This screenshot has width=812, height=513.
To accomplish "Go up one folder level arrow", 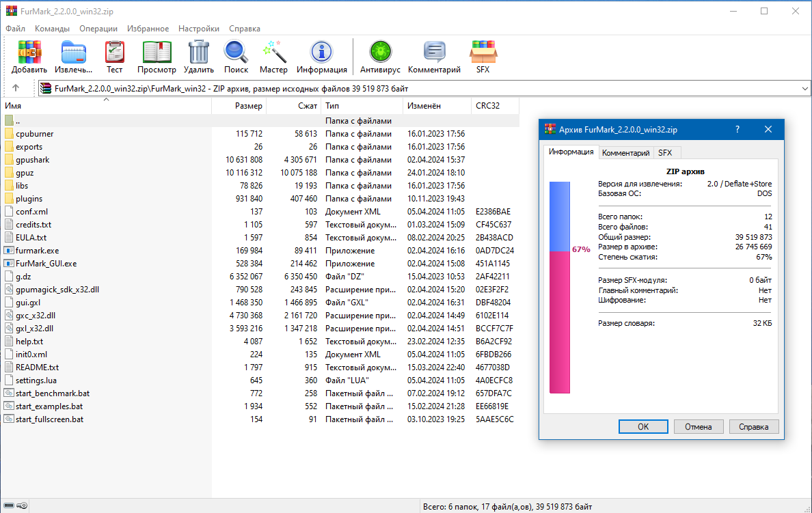I will (x=16, y=88).
